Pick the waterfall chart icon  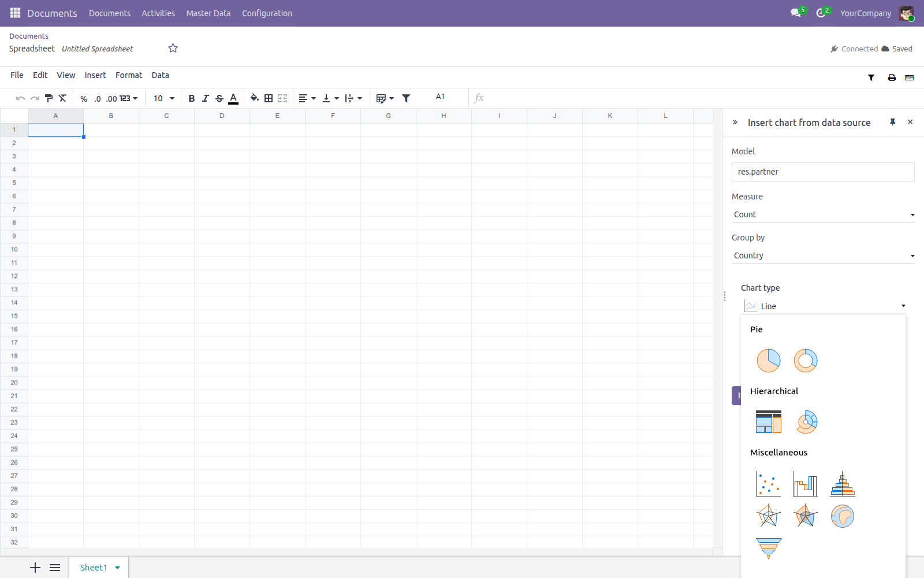coord(805,484)
